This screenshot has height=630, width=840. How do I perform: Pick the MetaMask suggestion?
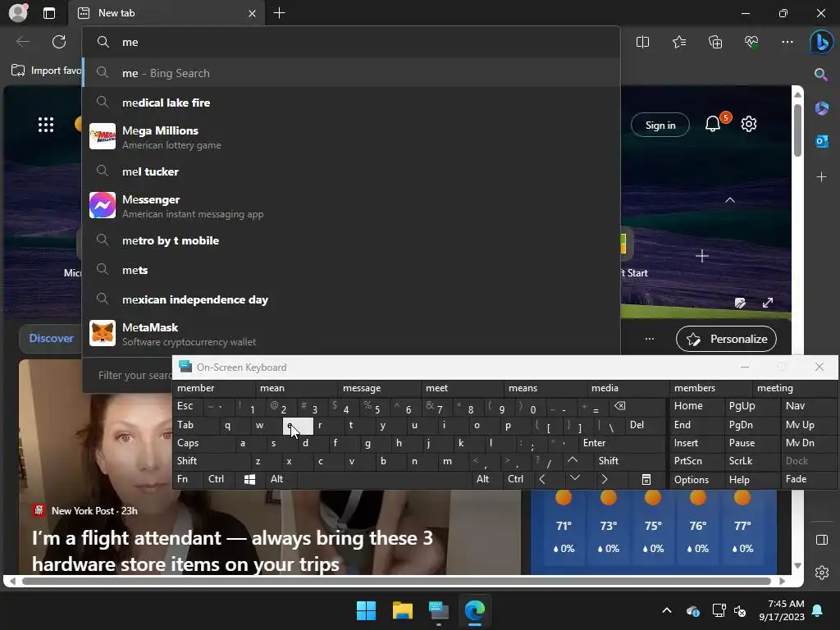click(351, 334)
